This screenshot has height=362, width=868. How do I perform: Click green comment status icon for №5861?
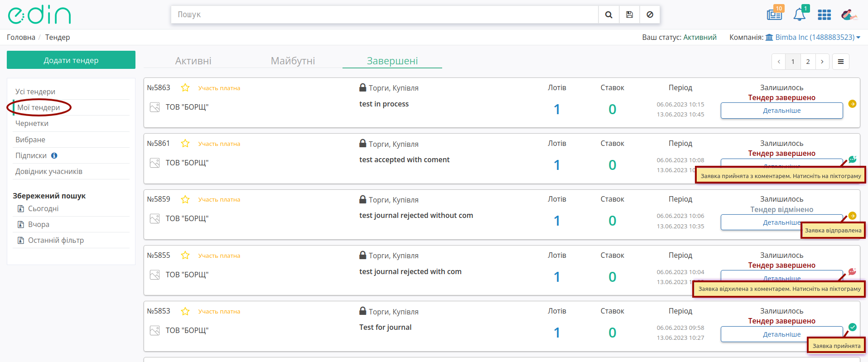(x=852, y=159)
